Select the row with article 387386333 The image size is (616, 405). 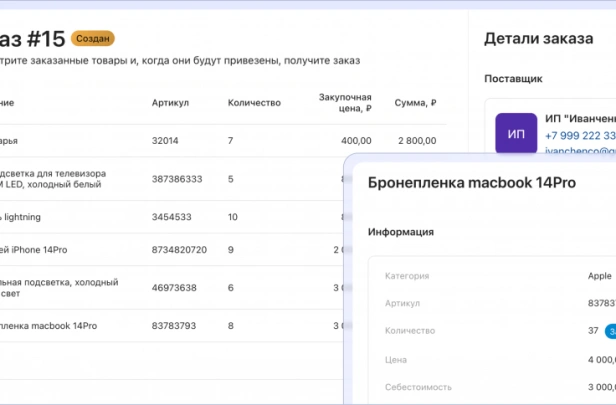(x=172, y=179)
